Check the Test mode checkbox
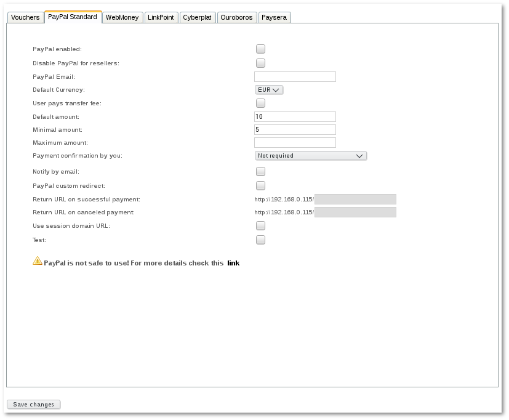 coord(260,240)
